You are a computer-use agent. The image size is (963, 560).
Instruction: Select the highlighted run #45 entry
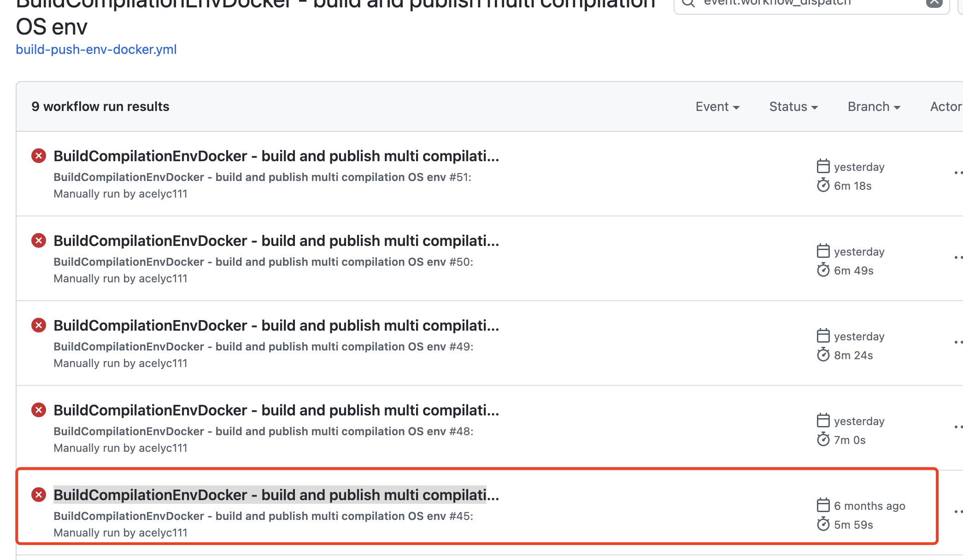(x=276, y=495)
